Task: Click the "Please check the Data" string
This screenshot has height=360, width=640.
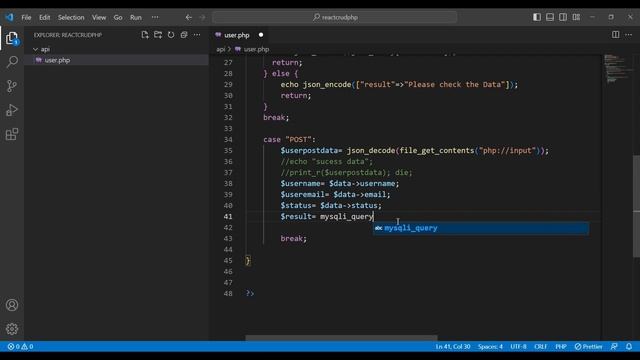Action: [455, 84]
